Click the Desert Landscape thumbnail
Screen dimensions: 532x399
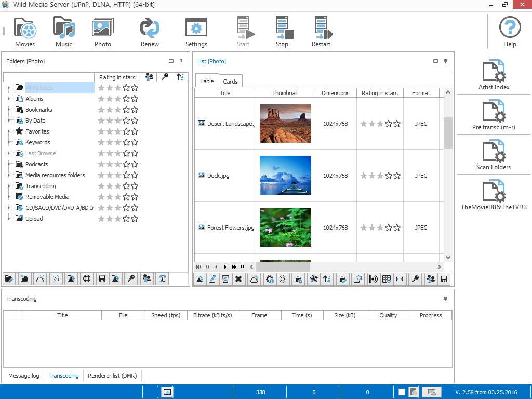(285, 124)
